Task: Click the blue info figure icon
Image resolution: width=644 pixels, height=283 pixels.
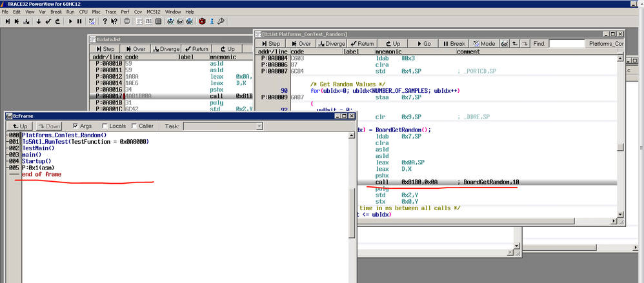Action: [212, 21]
